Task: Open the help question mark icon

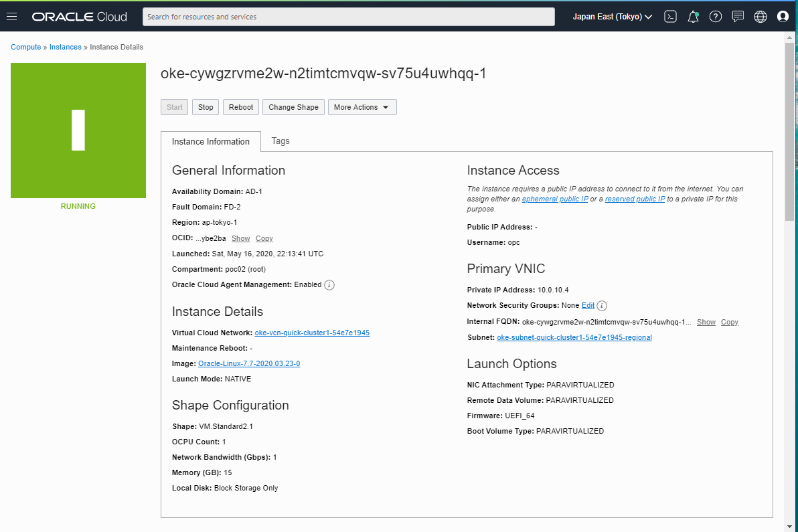Action: click(716, 17)
